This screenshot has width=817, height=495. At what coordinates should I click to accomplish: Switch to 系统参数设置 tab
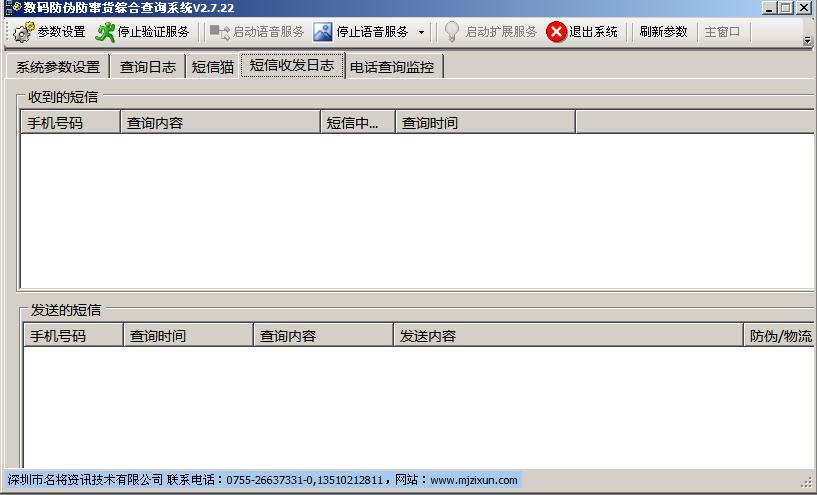(x=58, y=67)
